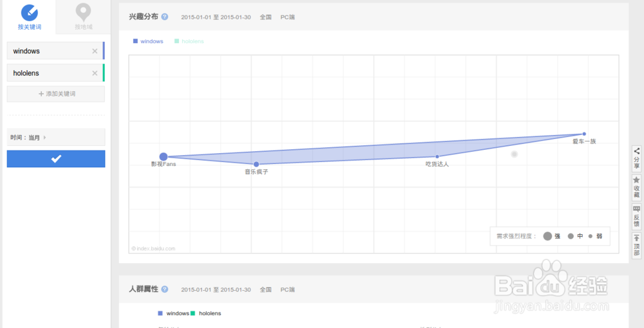The height and width of the screenshot is (328, 644).
Task: Click the index.baidu.com chart credit
Action: (x=153, y=248)
